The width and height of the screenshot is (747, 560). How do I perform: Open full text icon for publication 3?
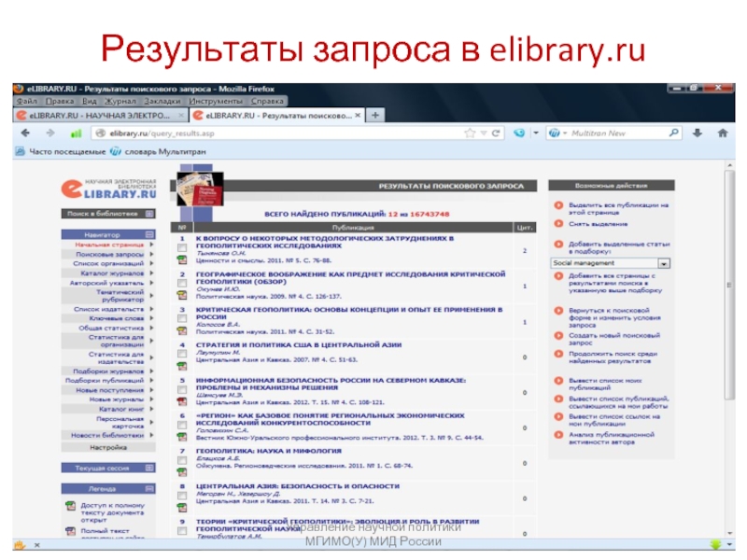(182, 330)
